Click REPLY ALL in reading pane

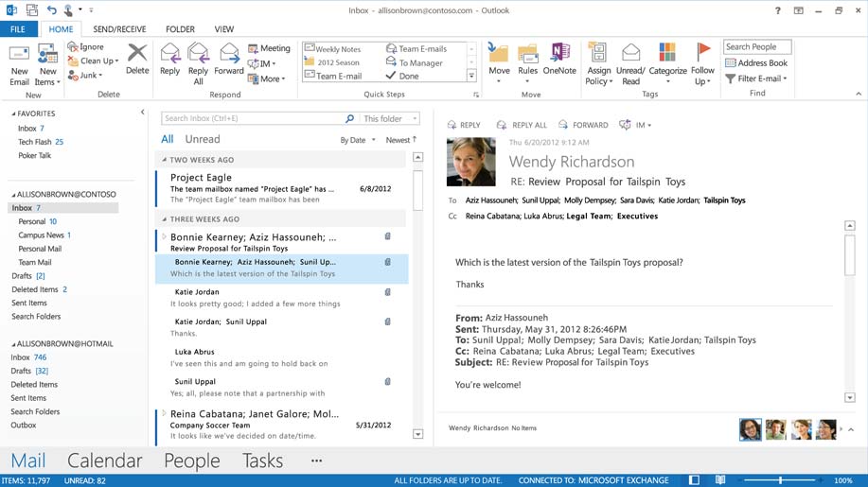pos(522,125)
